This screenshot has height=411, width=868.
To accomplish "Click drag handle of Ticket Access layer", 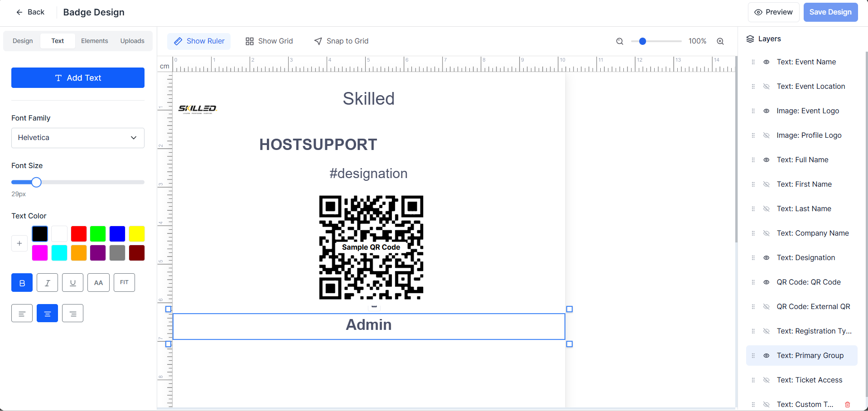I will coord(753,380).
